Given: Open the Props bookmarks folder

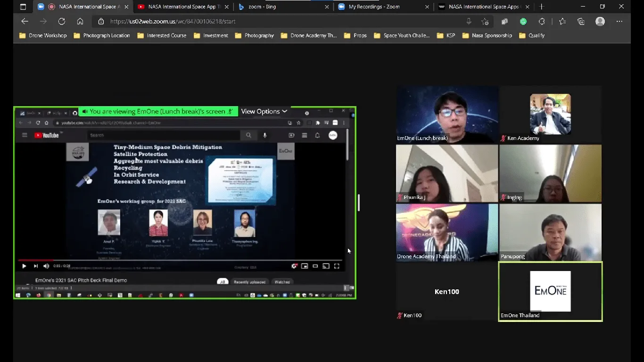Looking at the screenshot, I should [x=355, y=35].
